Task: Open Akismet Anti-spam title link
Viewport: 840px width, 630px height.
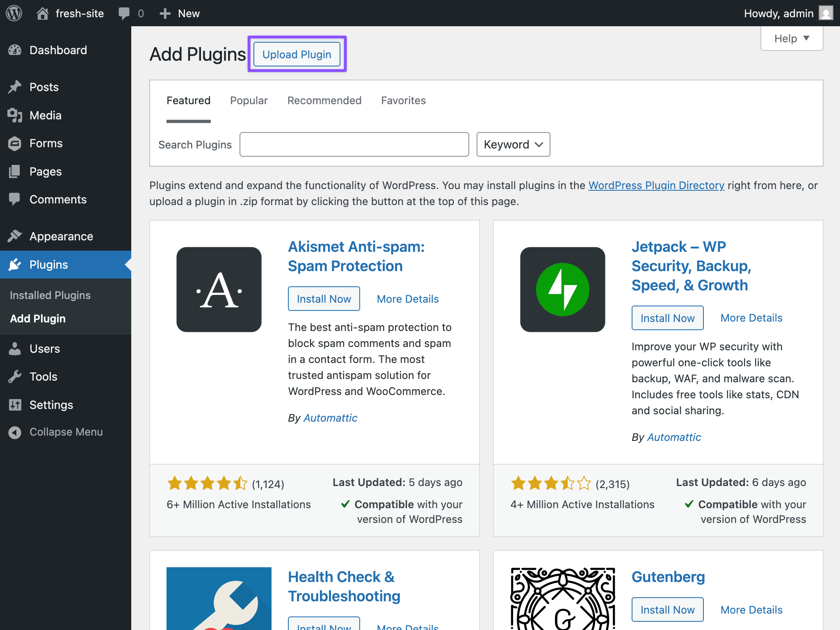Action: (356, 256)
